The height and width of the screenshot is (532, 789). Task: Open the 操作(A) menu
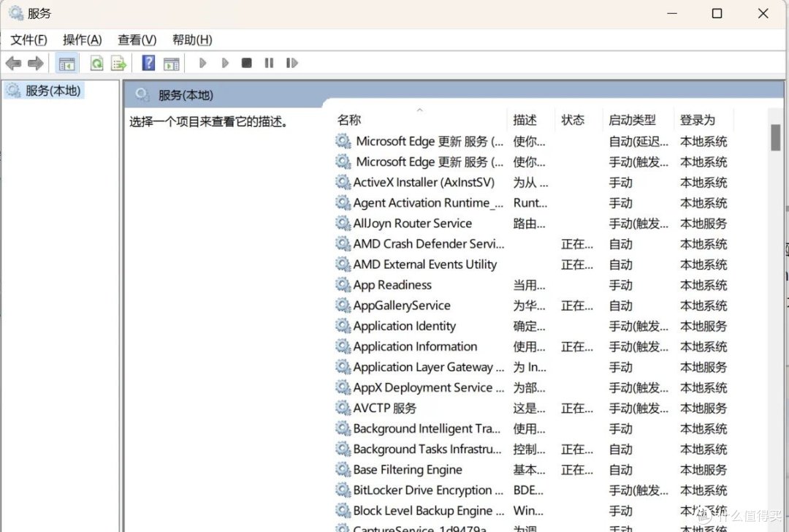(x=82, y=39)
